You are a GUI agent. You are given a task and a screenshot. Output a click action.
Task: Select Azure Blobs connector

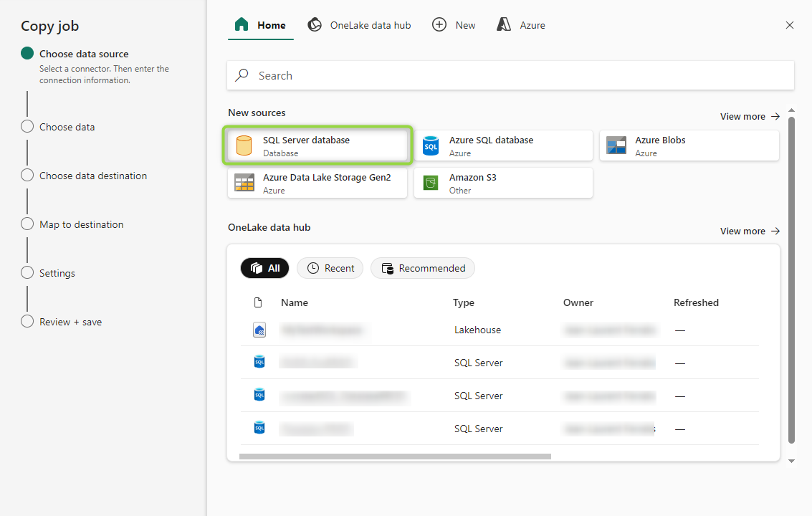(689, 145)
